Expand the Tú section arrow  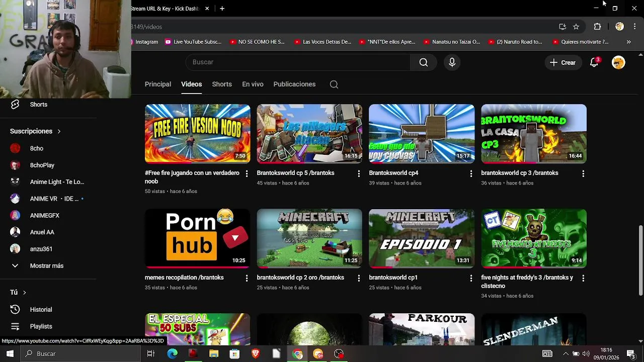click(x=24, y=293)
